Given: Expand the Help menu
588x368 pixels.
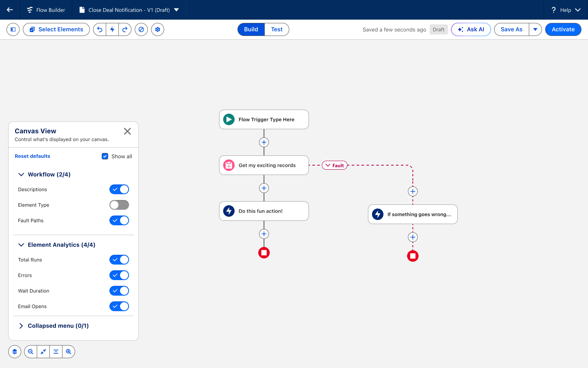Looking at the screenshot, I should pyautogui.click(x=578, y=10).
